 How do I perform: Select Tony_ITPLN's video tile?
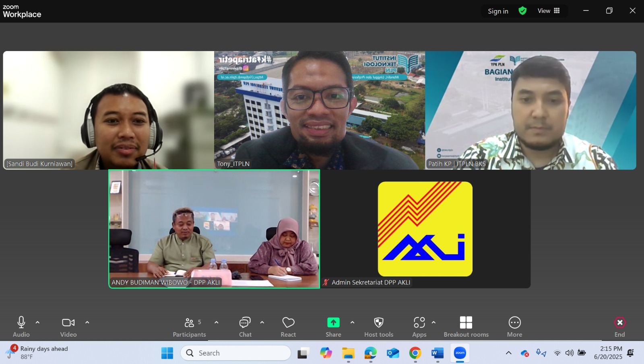[320, 110]
